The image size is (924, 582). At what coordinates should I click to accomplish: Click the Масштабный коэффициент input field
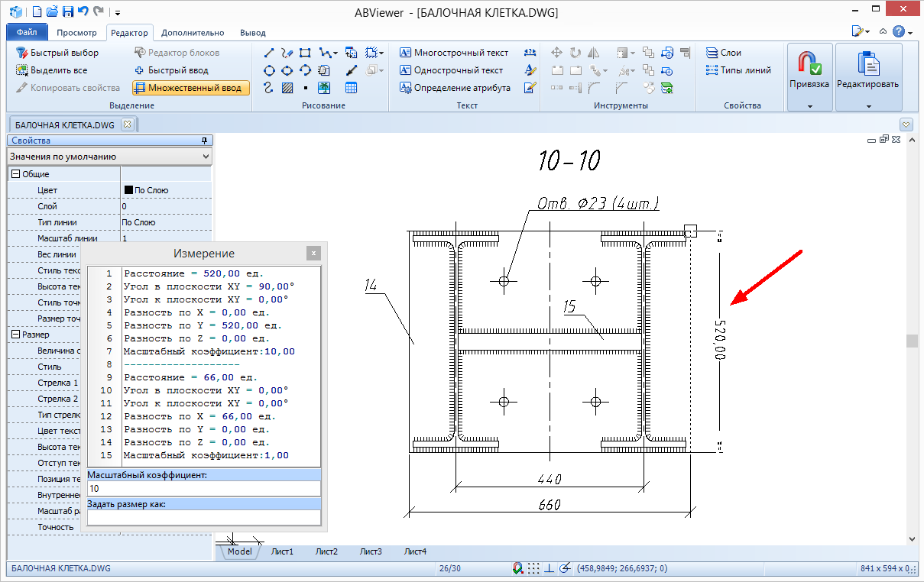click(x=203, y=488)
